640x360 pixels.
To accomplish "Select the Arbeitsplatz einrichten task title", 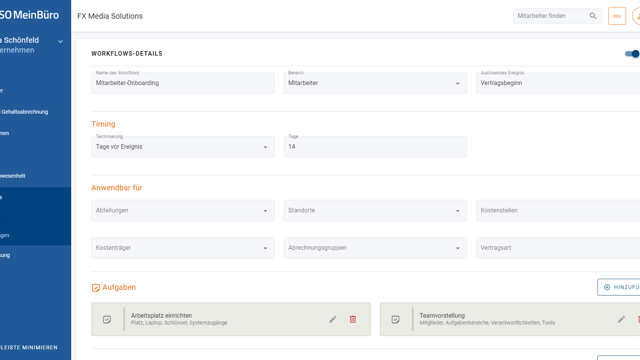I will [x=161, y=315].
